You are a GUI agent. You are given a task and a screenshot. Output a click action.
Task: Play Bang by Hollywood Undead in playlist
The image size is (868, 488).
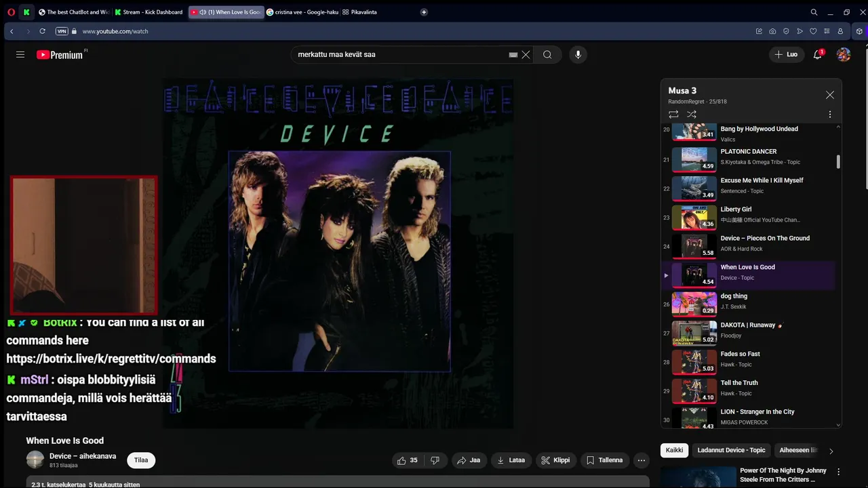click(749, 132)
